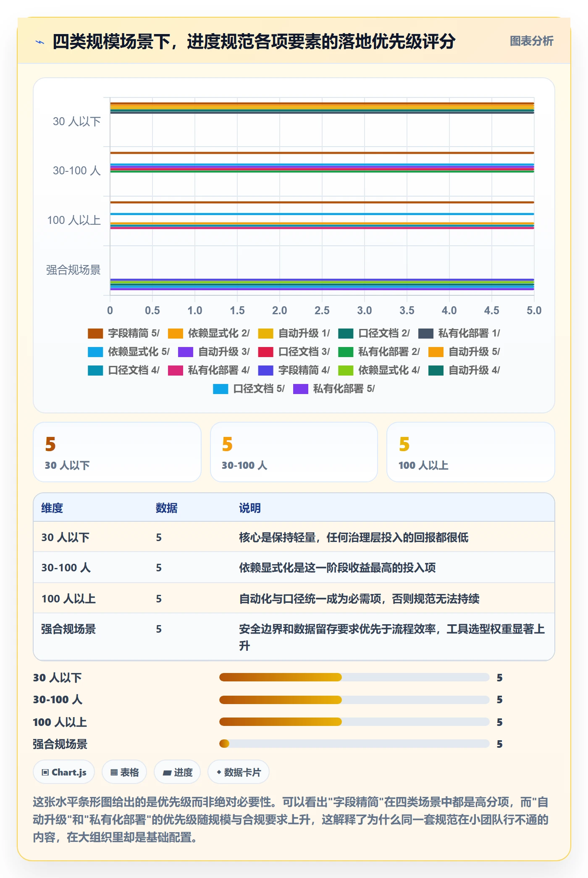Click the grid icon in the 表格 pill
The width and height of the screenshot is (588, 878).
click(114, 772)
